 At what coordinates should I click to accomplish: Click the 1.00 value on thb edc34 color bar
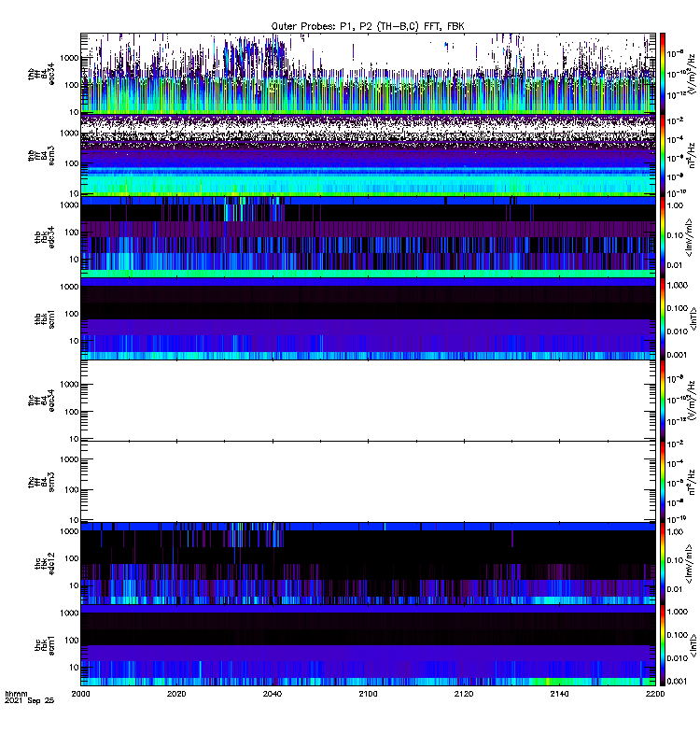[675, 205]
